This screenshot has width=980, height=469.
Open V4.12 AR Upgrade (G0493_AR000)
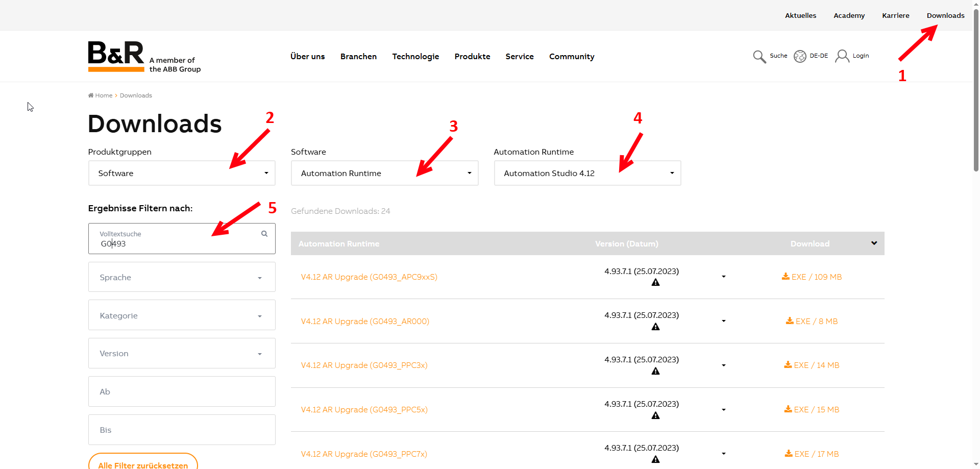365,322
